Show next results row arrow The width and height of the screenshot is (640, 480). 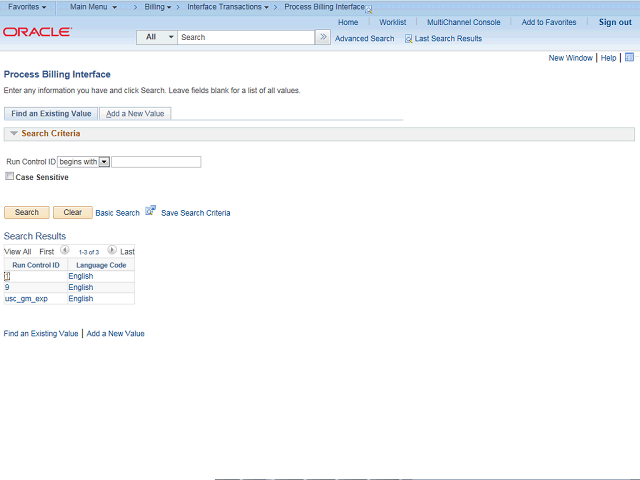coord(112,250)
